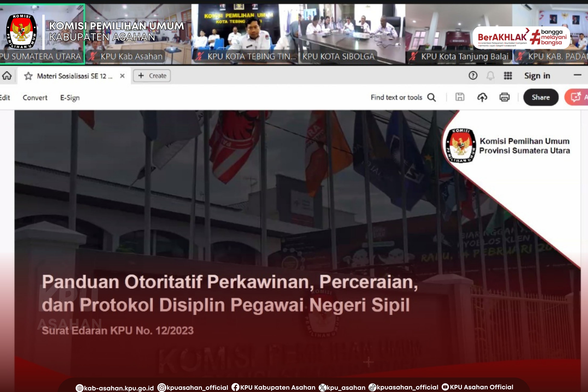Open the Convert menu
The image size is (588, 392).
pos(35,98)
